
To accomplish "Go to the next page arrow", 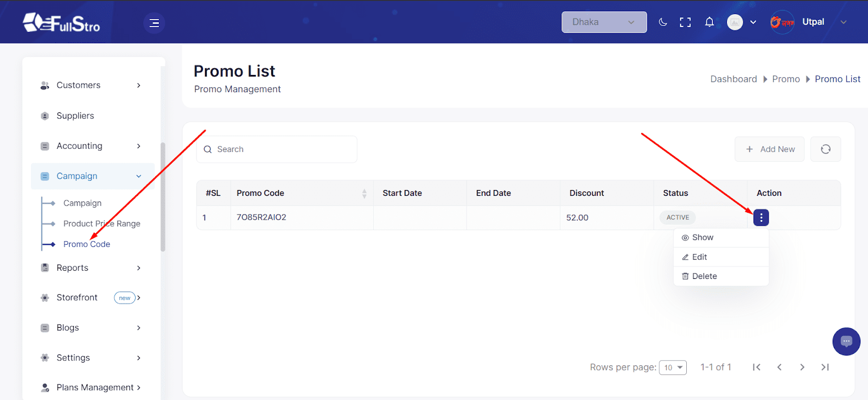I will pyautogui.click(x=802, y=367).
